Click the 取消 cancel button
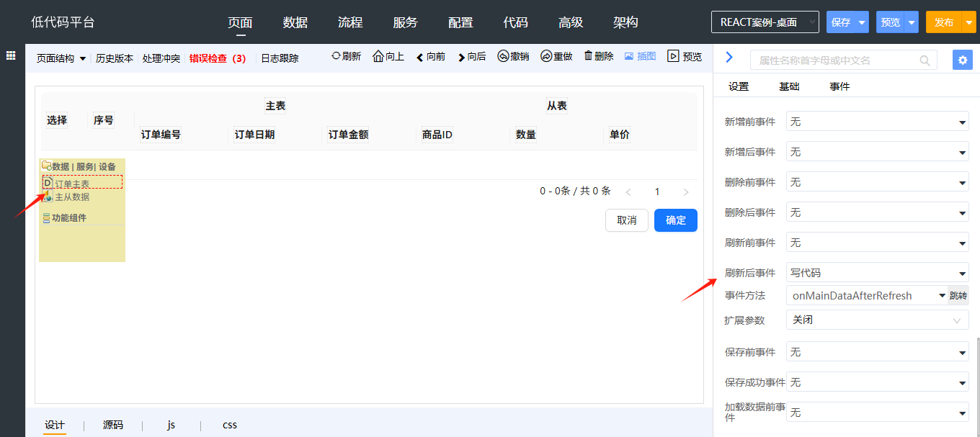Image resolution: width=980 pixels, height=437 pixels. [x=627, y=220]
